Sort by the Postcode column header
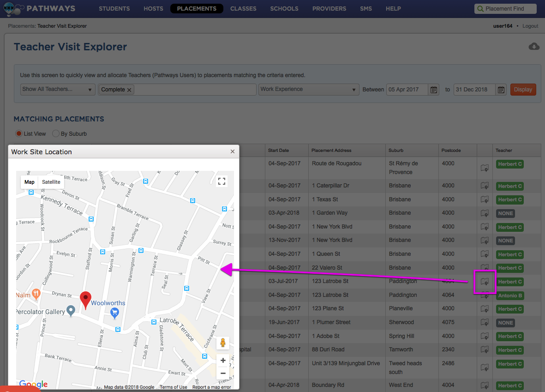This screenshot has width=545, height=392. tap(451, 150)
